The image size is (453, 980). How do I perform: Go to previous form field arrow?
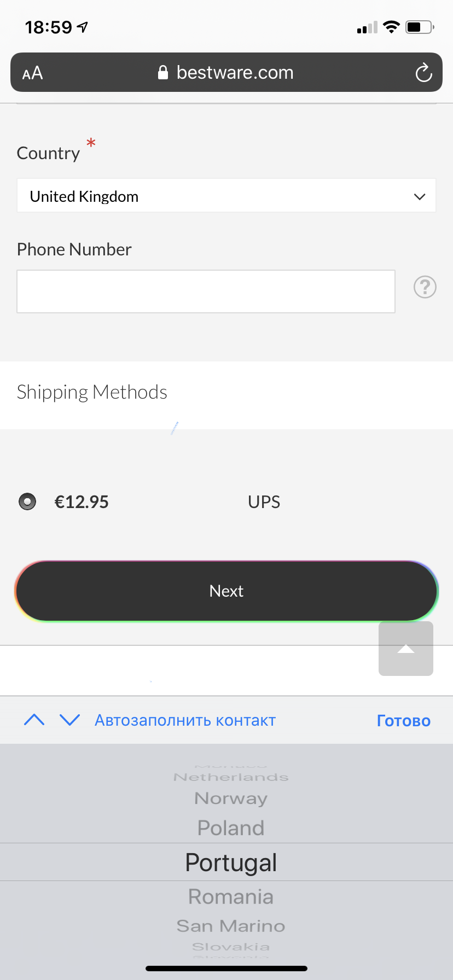point(34,720)
